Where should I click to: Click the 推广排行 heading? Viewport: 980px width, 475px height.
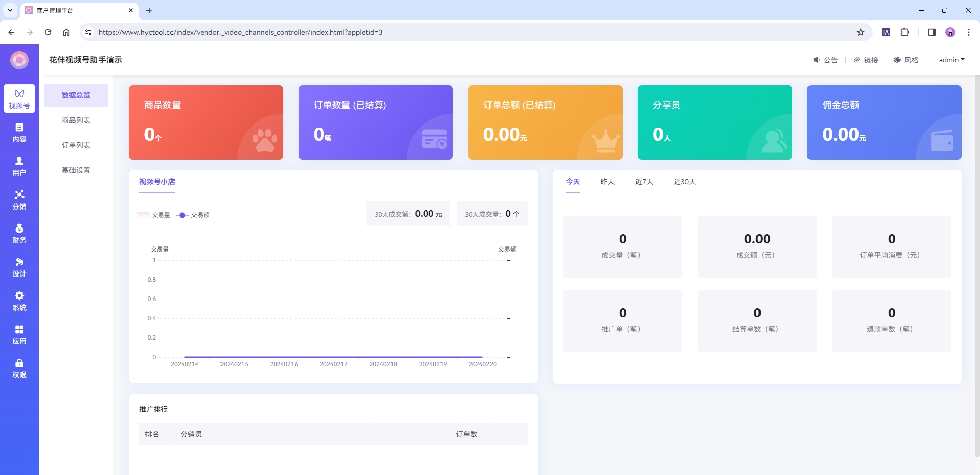pos(154,409)
